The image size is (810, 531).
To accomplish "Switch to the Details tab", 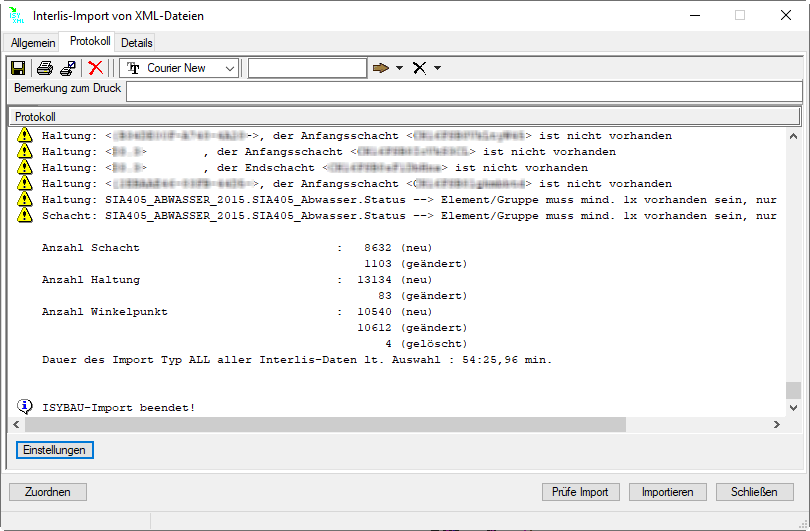I will tap(137, 43).
